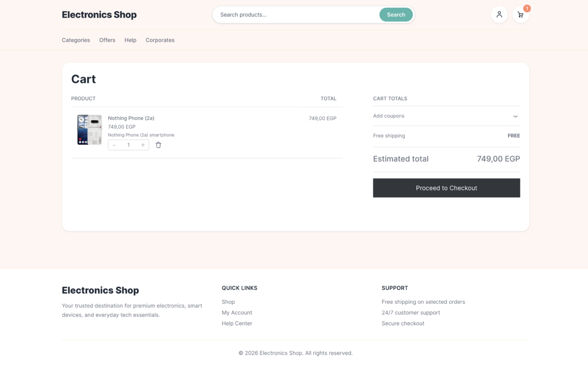Open the Help menu item
The height and width of the screenshot is (368, 588).
tap(130, 40)
